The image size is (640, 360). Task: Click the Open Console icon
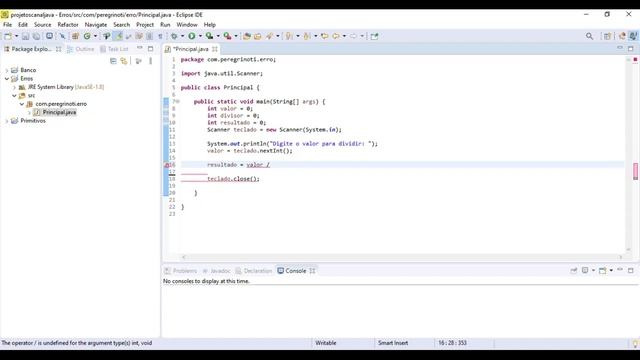pyautogui.click(x=602, y=271)
